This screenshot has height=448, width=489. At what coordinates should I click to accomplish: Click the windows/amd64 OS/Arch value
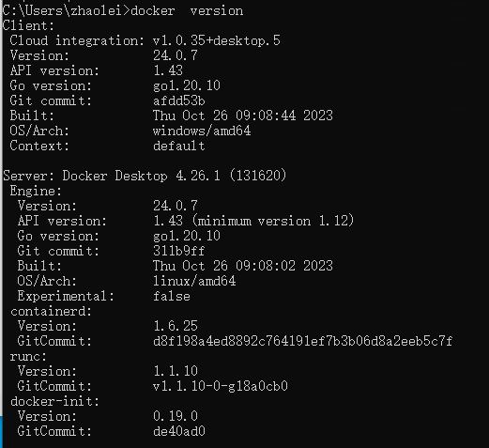coord(202,131)
